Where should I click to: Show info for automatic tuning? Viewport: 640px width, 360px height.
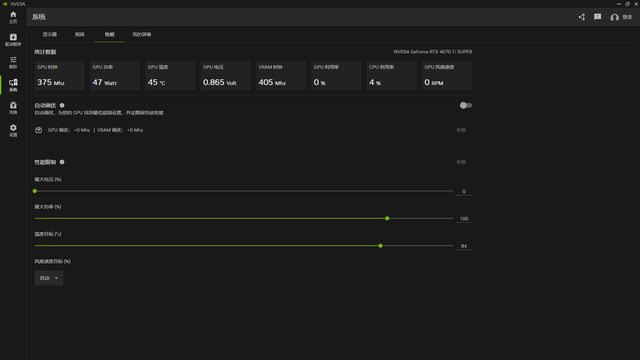click(x=62, y=105)
